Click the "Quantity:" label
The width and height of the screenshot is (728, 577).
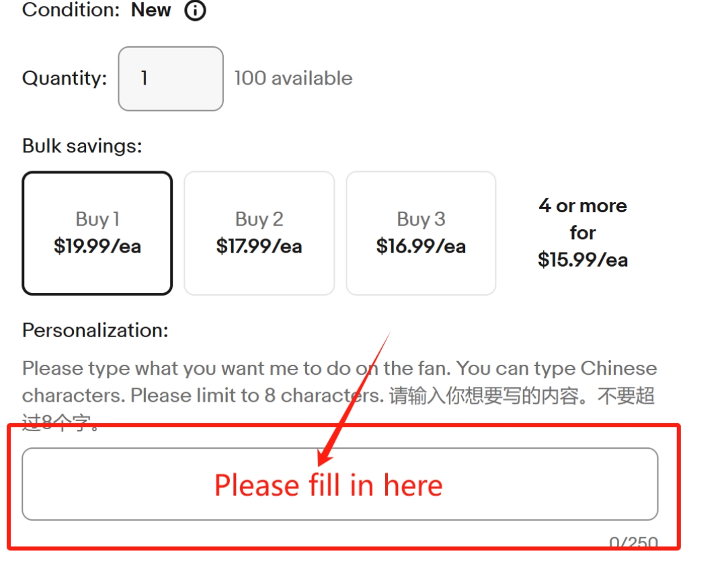[65, 78]
